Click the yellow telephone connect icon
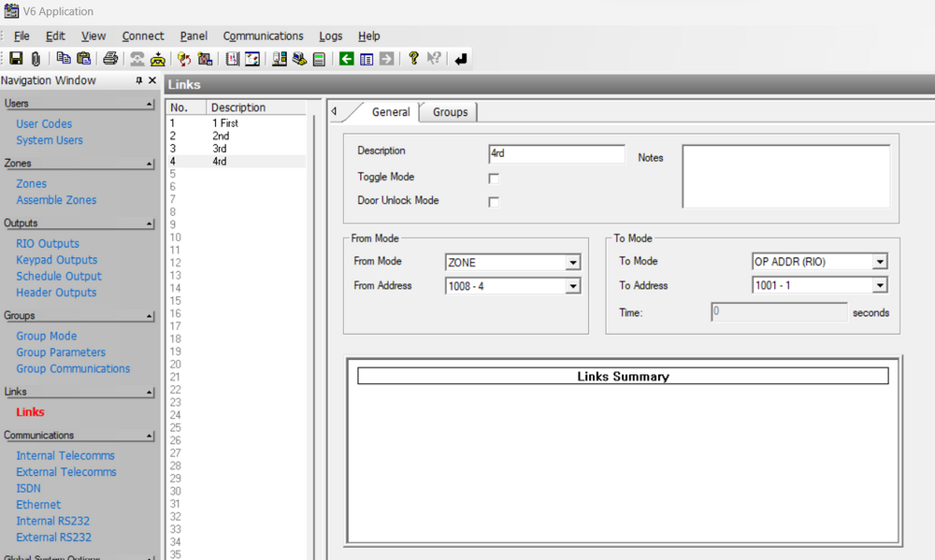Image resolution: width=935 pixels, height=560 pixels. pyautogui.click(x=158, y=59)
